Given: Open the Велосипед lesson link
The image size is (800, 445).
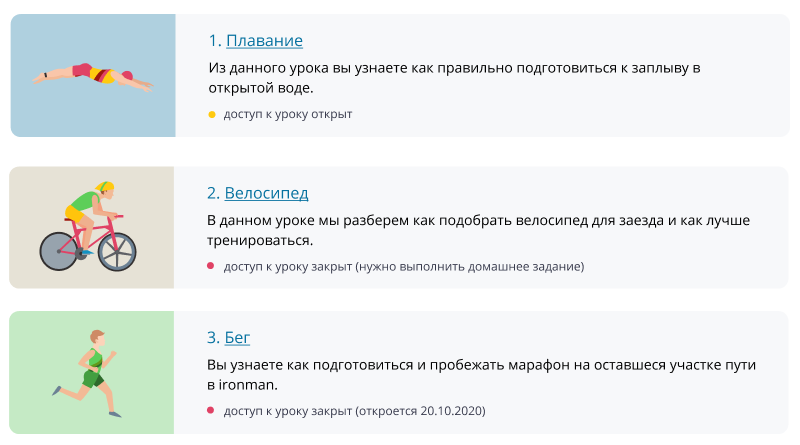Looking at the screenshot, I should [x=266, y=193].
